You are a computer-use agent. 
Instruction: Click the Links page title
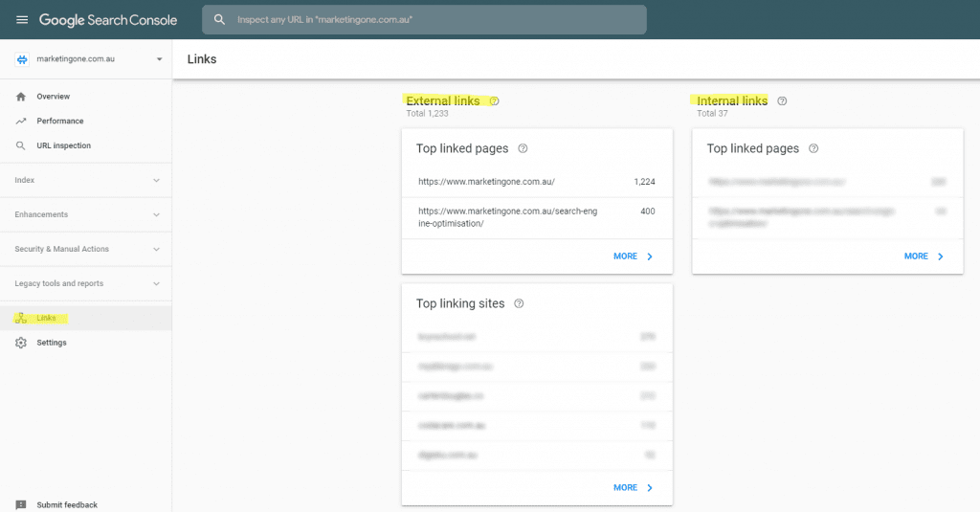[x=202, y=58]
